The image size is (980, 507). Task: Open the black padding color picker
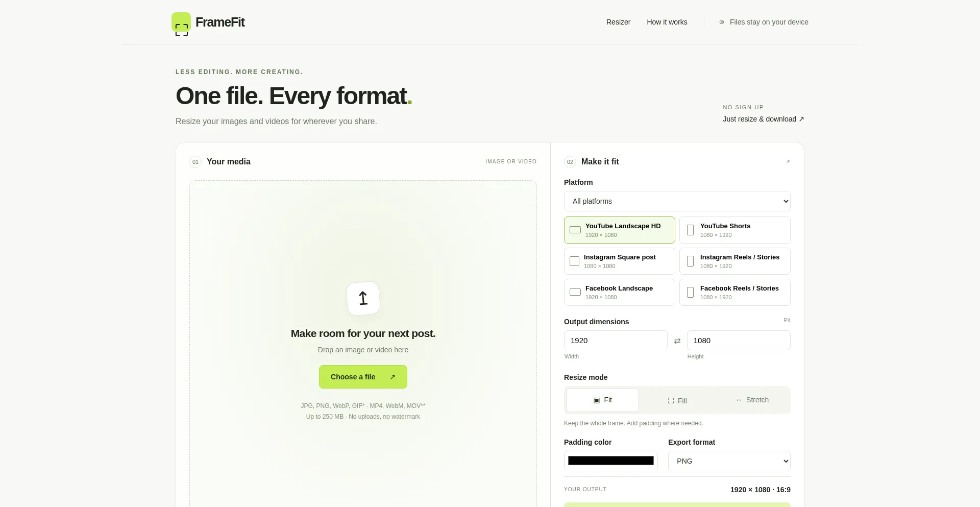tap(611, 461)
